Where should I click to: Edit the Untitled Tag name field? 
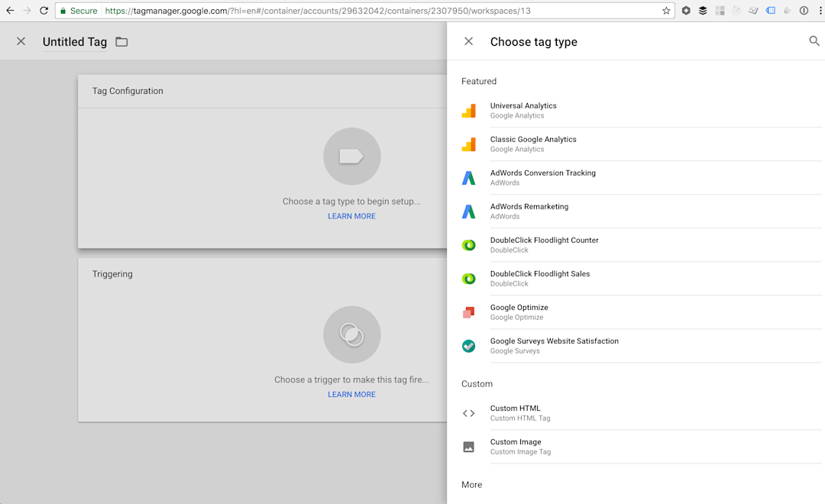click(75, 41)
